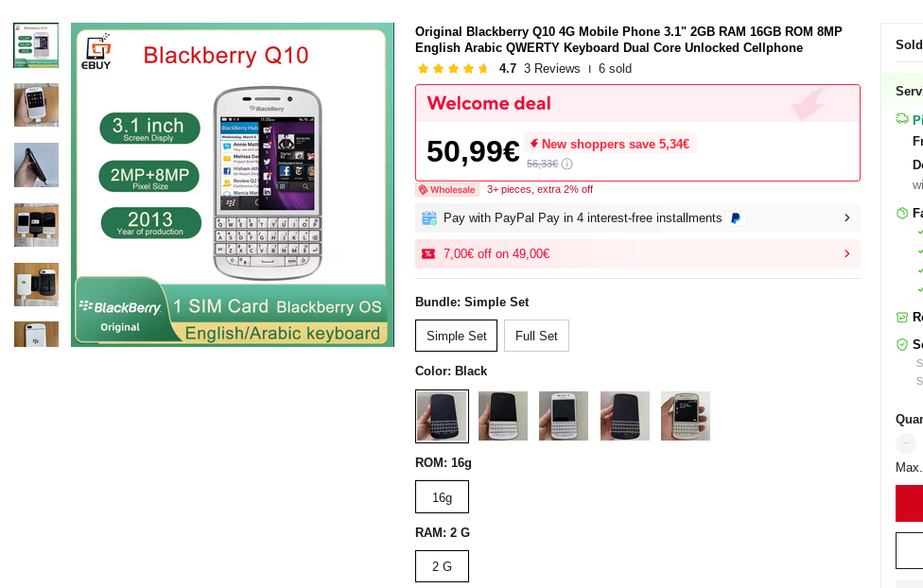Click the Wholesale tag badge

447,189
